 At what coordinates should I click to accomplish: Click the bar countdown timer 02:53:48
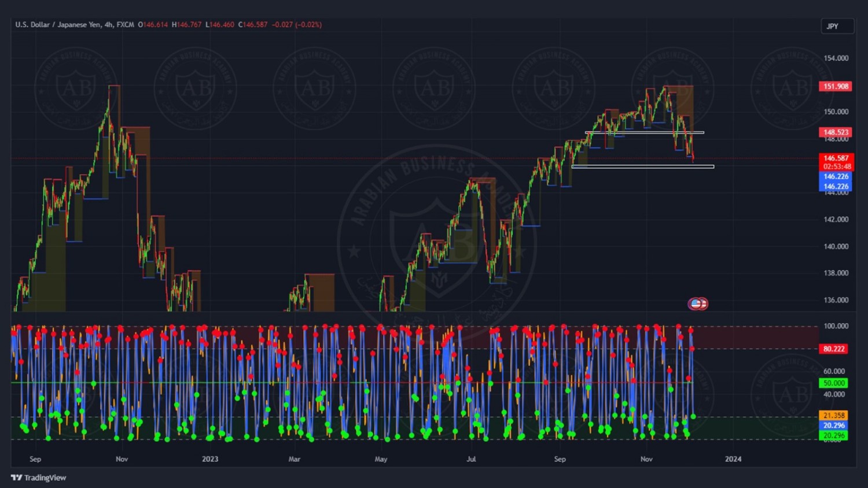tap(836, 167)
